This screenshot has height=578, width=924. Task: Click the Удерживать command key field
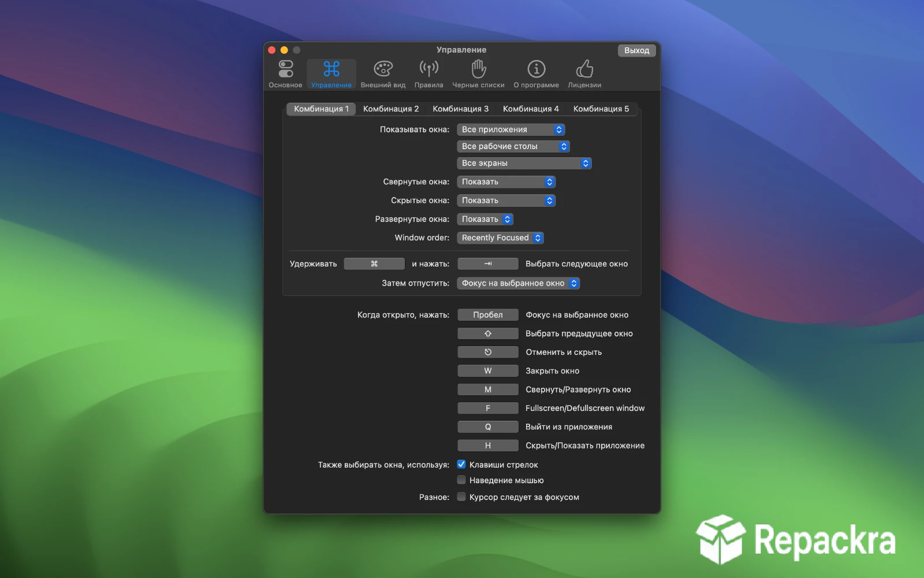[374, 264]
